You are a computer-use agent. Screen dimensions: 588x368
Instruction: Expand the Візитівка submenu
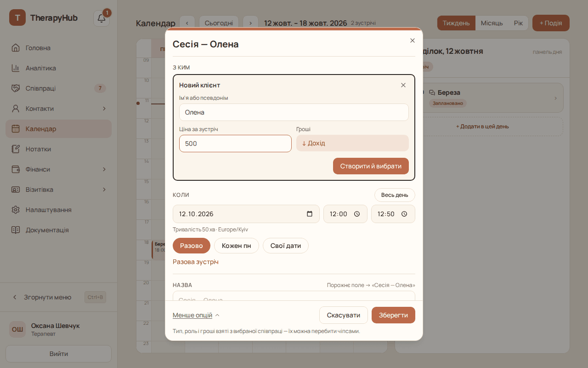tap(104, 190)
